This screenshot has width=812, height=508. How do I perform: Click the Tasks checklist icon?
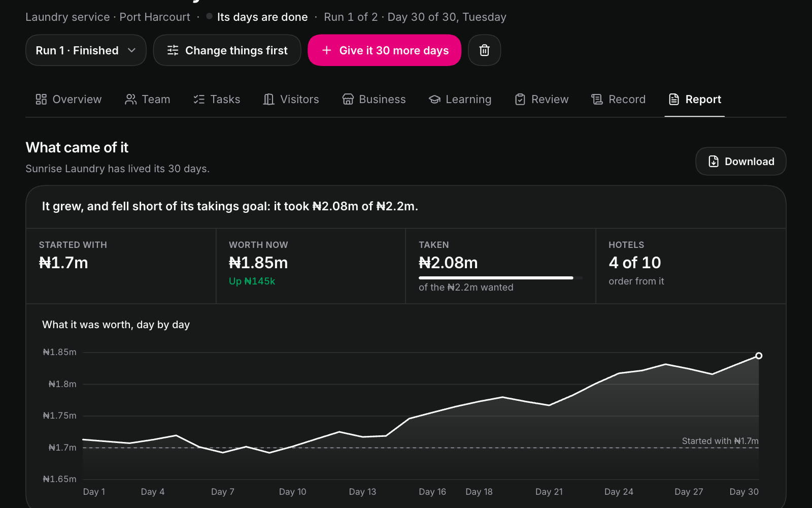pos(199,99)
